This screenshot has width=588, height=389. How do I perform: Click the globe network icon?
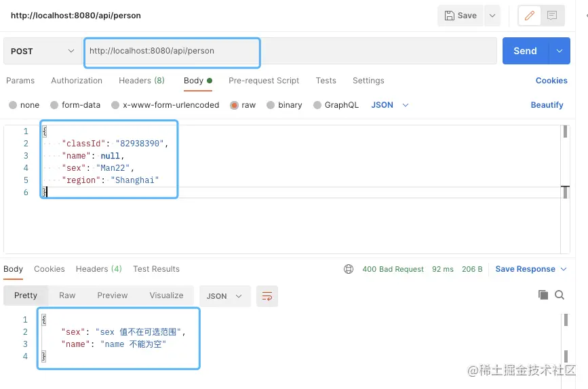[349, 269]
